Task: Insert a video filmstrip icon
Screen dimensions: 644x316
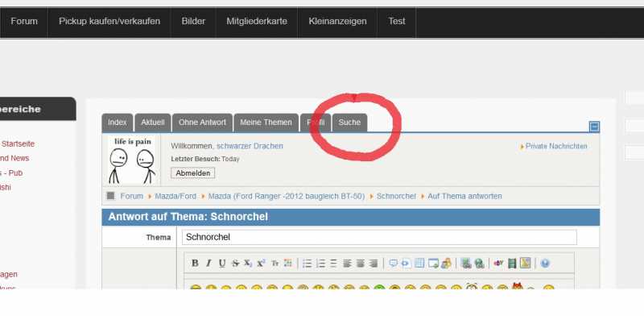Action: coord(512,263)
